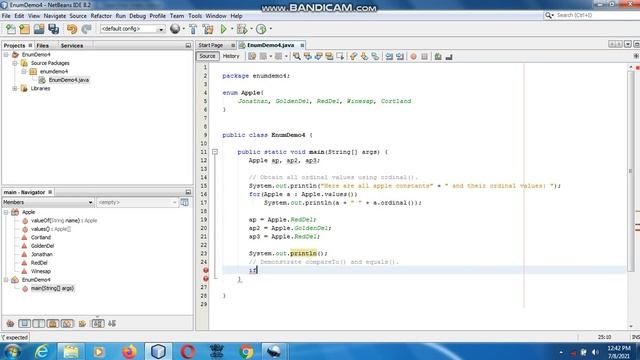
Task: Open the Debug menu
Action: point(138,16)
